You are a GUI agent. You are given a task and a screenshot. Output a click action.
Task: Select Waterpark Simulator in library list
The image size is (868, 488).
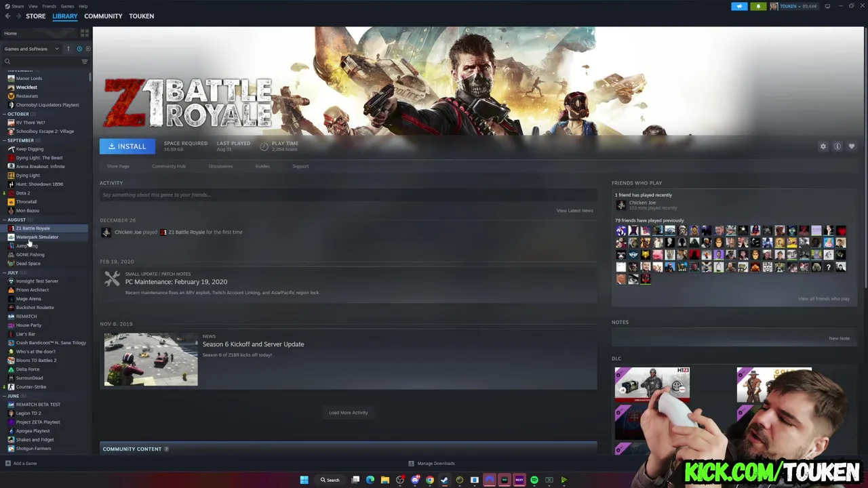[37, 237]
